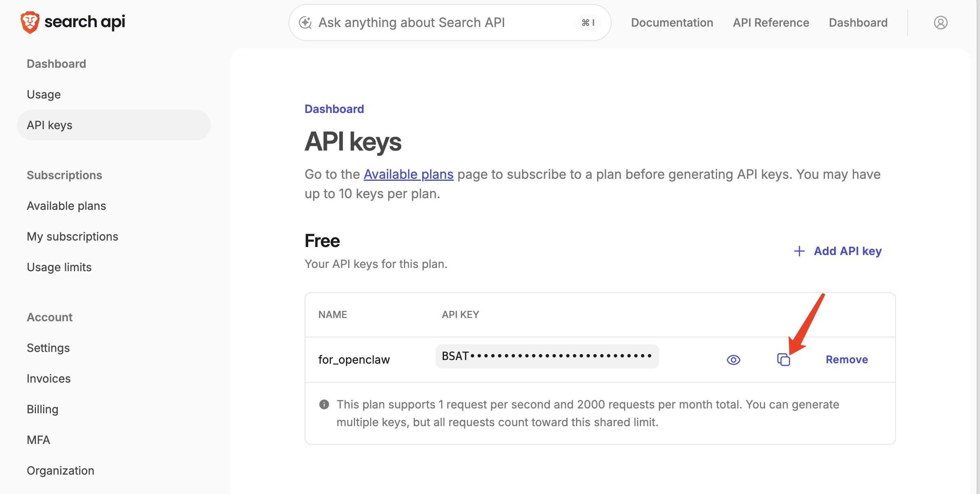
Task: Click the user account avatar icon
Action: pos(940,23)
